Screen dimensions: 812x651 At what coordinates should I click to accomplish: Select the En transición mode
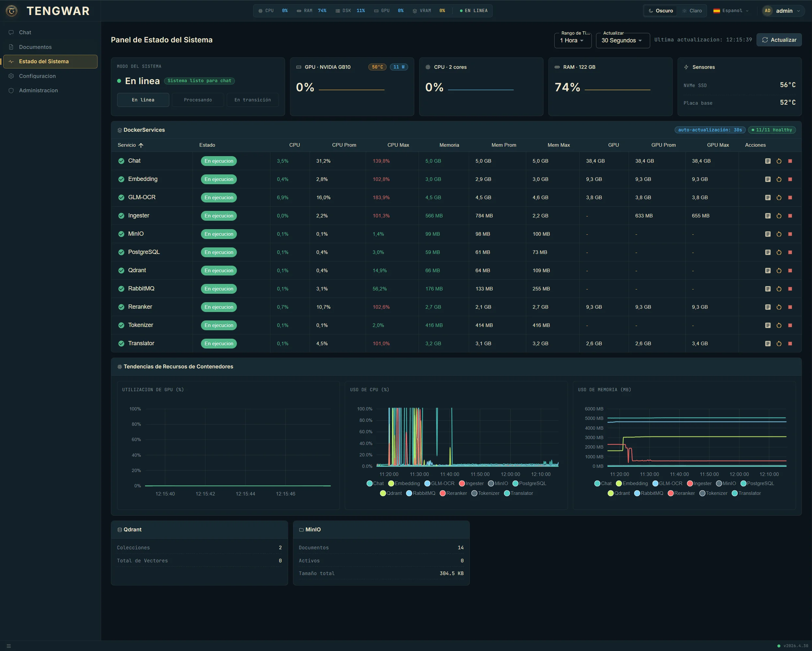(253, 100)
